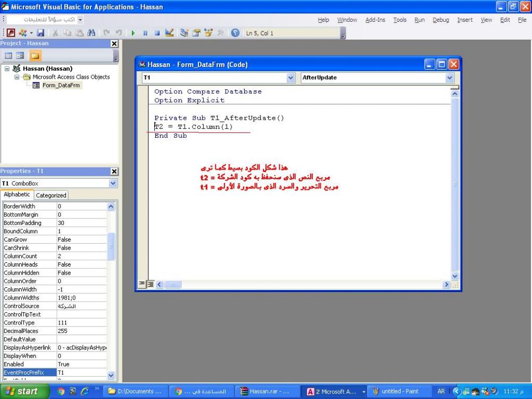Open the Debug menu
Screen dimensions: 532x399
coord(440,20)
